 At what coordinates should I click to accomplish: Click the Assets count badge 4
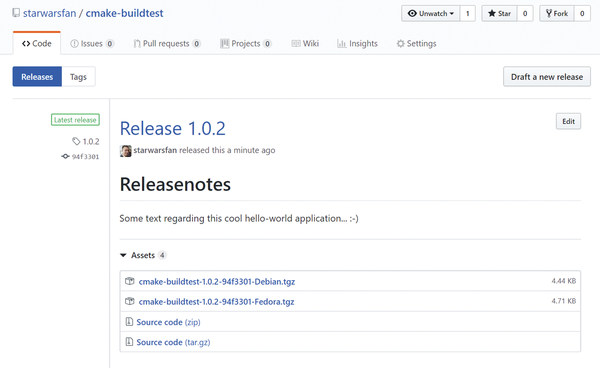162,255
